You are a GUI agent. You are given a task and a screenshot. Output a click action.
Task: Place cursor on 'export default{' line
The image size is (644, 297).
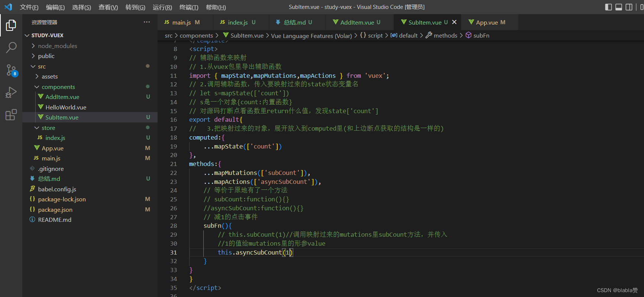pos(216,119)
